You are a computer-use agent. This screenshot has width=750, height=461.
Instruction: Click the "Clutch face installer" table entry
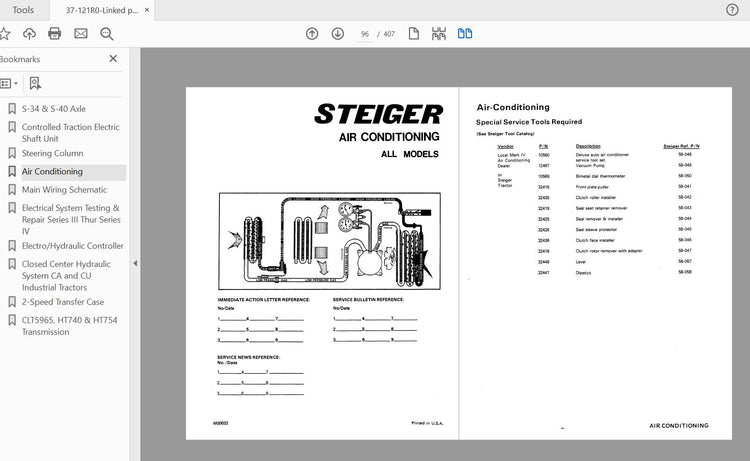point(595,240)
